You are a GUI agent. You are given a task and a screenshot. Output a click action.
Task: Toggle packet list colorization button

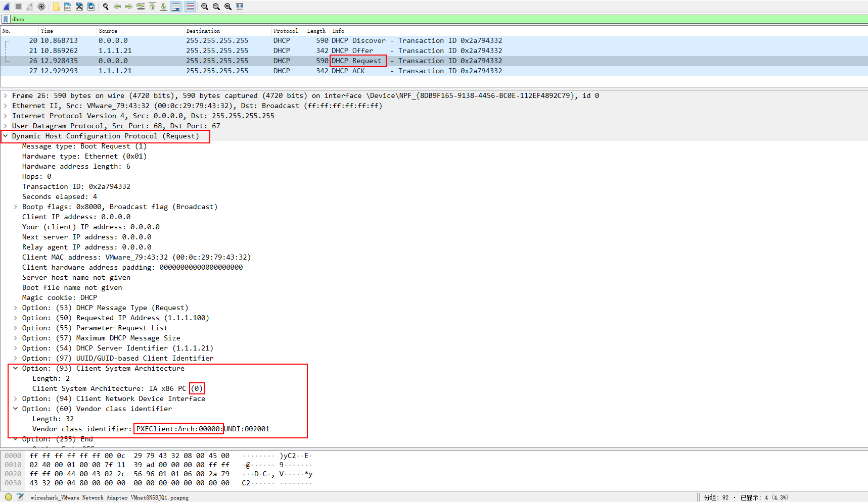click(190, 7)
